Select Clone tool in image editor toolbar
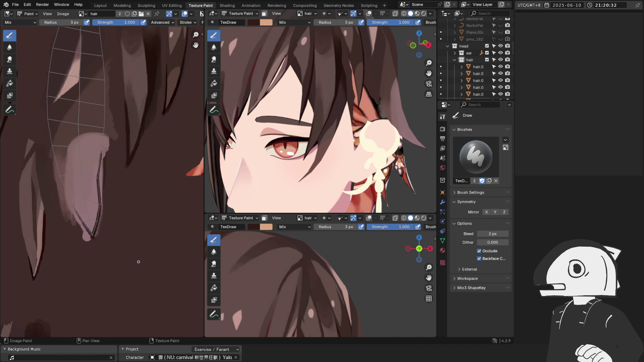644x362 pixels. pyautogui.click(x=10, y=71)
